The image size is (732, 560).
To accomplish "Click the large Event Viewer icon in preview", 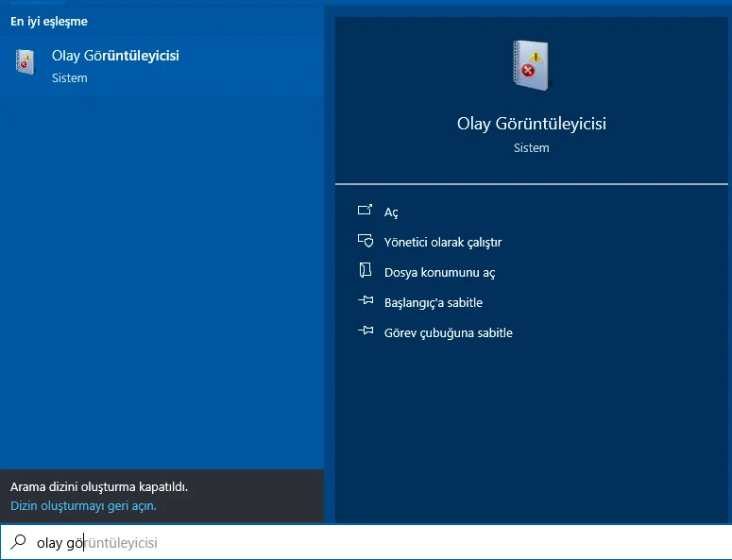I will 531,65.
